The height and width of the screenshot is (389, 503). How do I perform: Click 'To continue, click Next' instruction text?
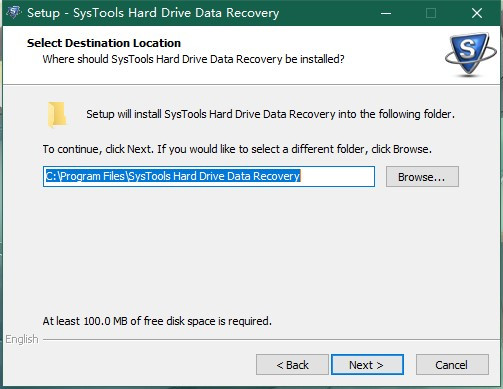click(x=237, y=149)
